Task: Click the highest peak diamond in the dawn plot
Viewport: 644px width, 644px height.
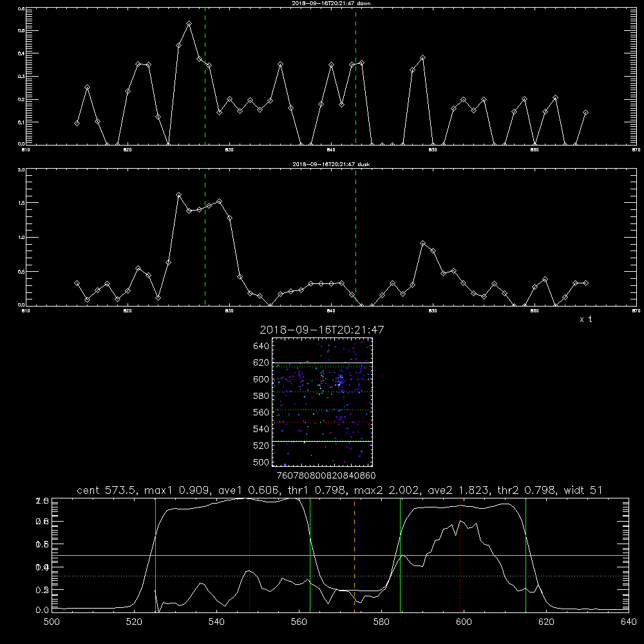Action: (189, 24)
